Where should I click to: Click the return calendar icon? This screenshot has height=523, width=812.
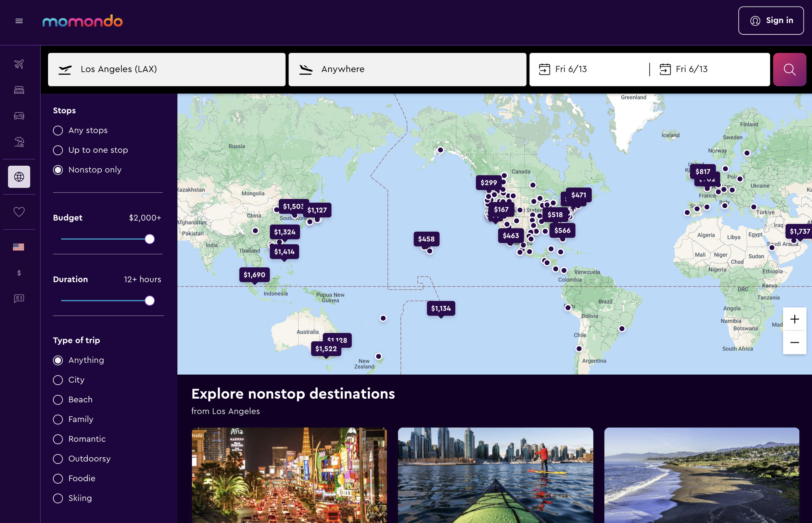[665, 69]
